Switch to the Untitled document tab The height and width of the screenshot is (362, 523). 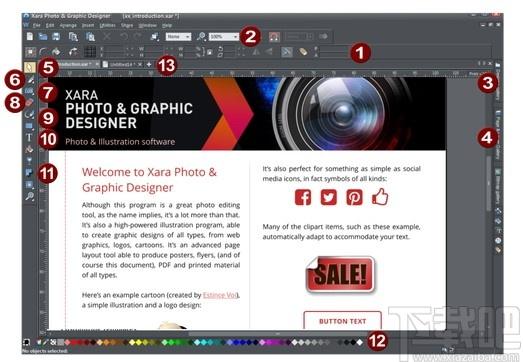tap(122, 64)
